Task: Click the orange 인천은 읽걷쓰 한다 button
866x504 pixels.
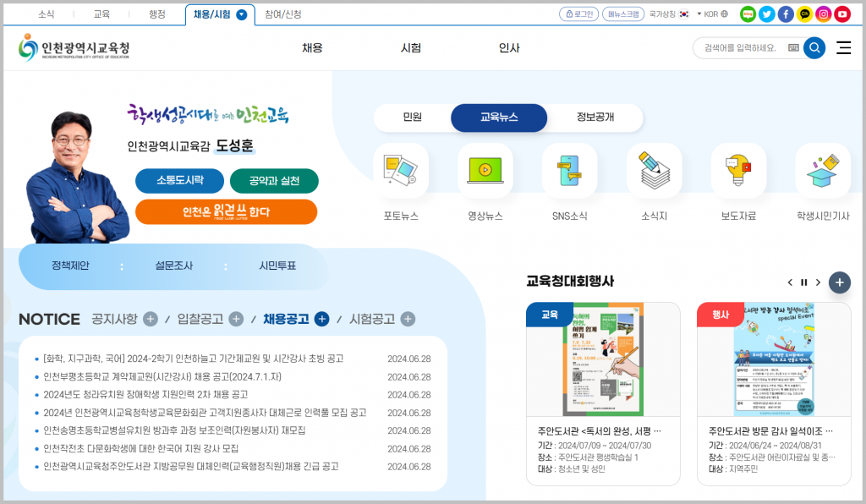Action: pyautogui.click(x=226, y=212)
